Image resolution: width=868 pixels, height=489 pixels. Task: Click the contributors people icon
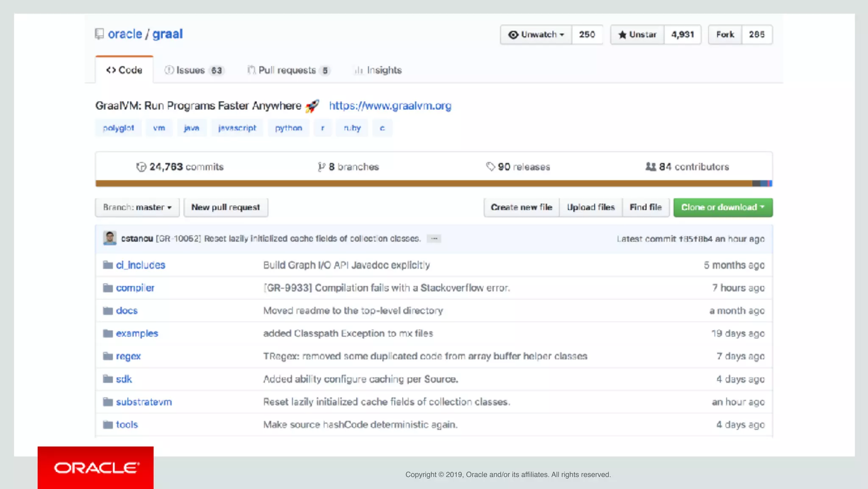(651, 167)
